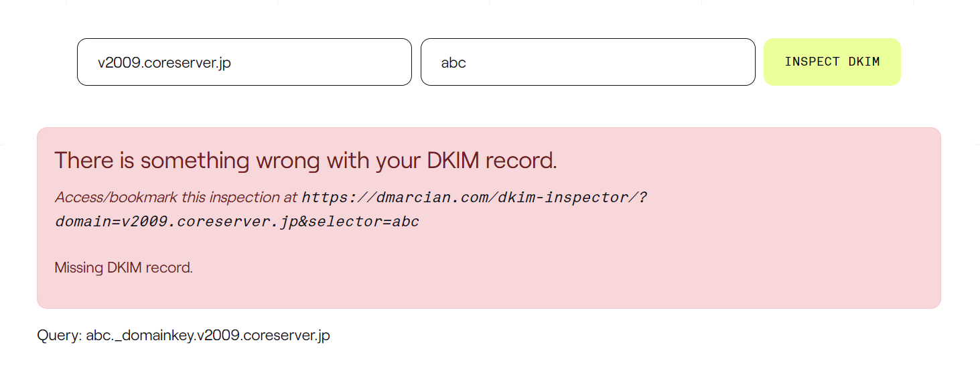980x369 pixels.
Task: Click the Access/bookmark this inspection text
Action: 176,198
